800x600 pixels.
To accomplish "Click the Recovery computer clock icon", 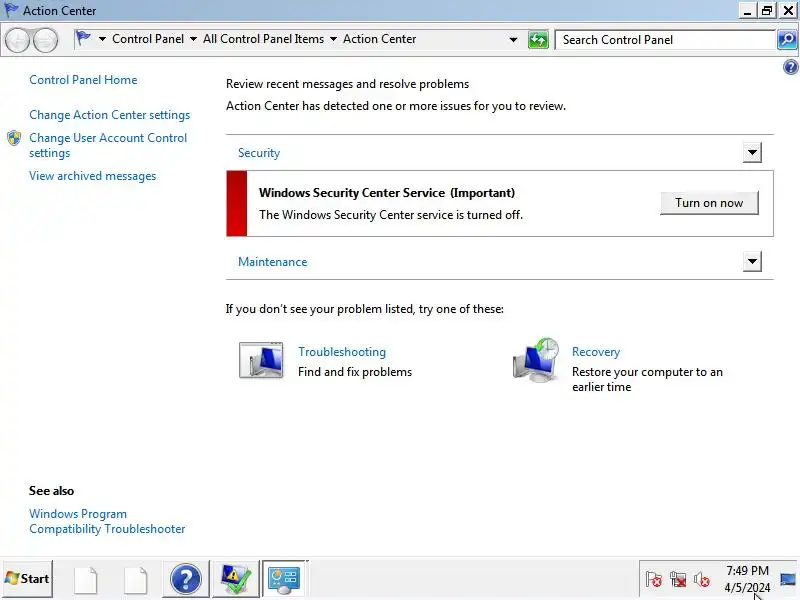I will click(x=536, y=360).
